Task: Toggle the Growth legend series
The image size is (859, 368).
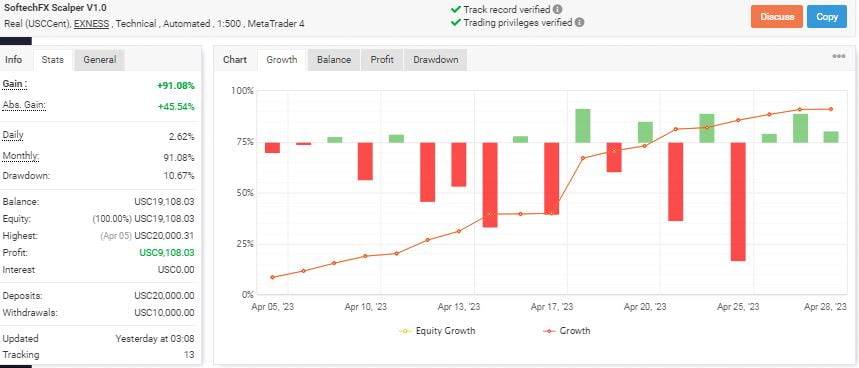Action: click(566, 331)
